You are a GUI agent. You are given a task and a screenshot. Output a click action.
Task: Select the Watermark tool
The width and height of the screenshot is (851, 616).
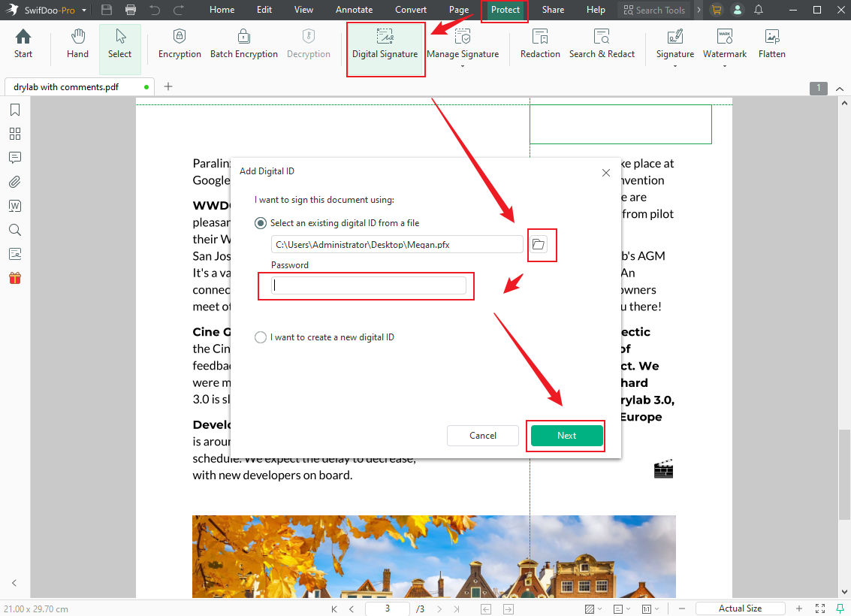723,44
